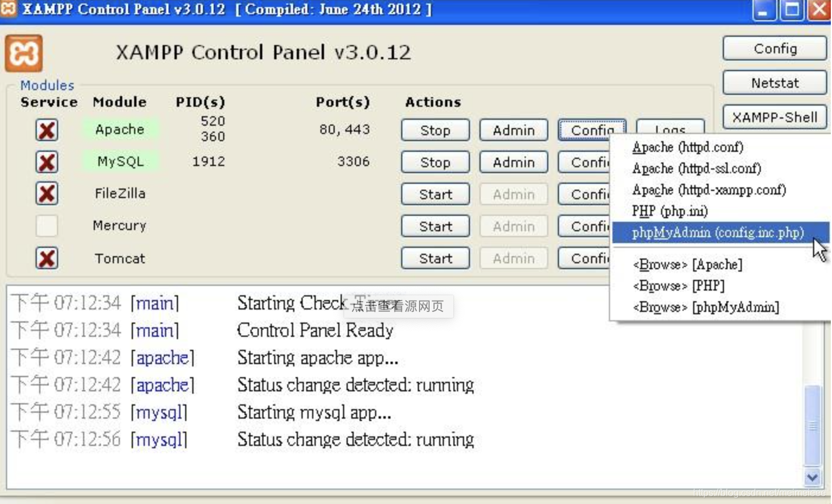Click the XAMPP orange logo icon
This screenshot has height=504, width=832.
(x=24, y=53)
